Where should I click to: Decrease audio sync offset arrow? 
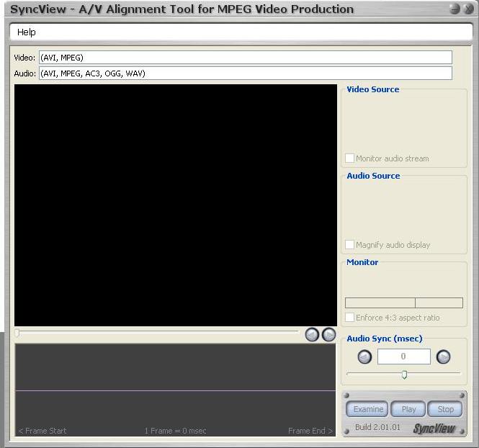(x=364, y=357)
